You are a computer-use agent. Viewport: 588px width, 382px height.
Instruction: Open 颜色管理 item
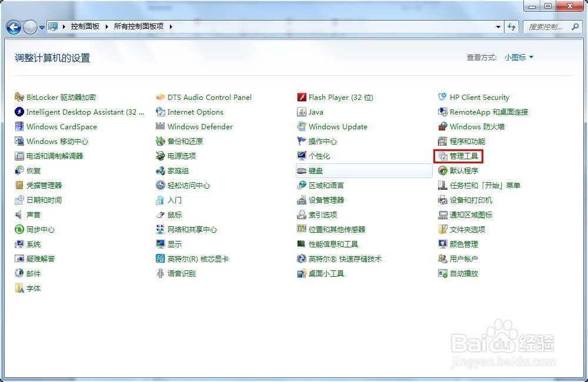coord(464,244)
